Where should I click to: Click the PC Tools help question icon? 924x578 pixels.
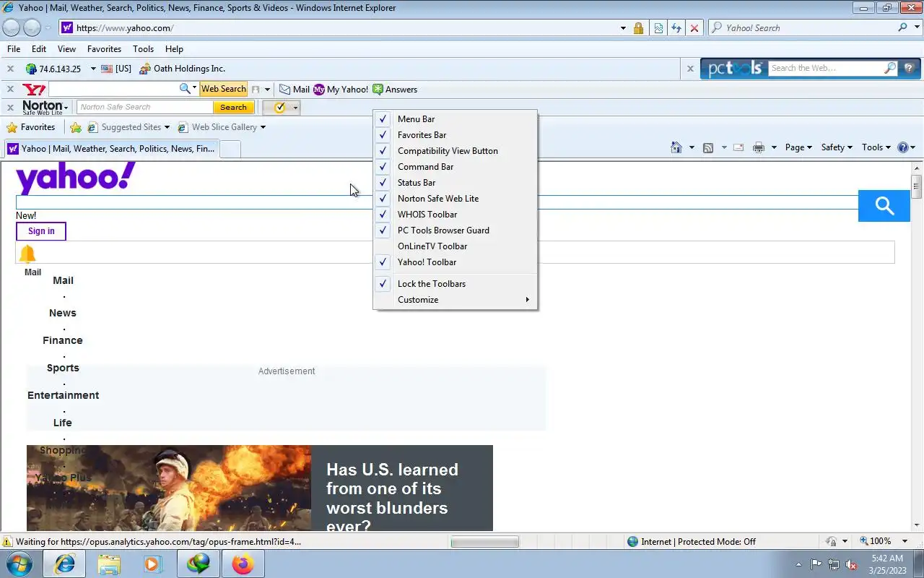(909, 68)
